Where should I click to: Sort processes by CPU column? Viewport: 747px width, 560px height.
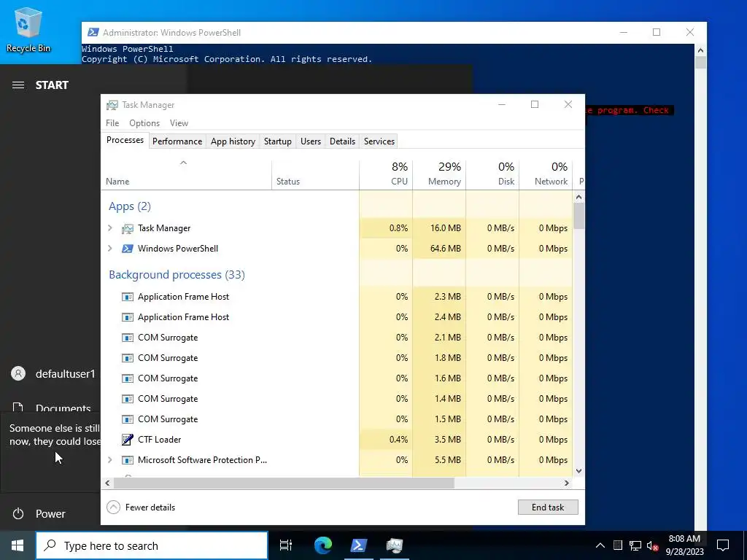click(386, 174)
